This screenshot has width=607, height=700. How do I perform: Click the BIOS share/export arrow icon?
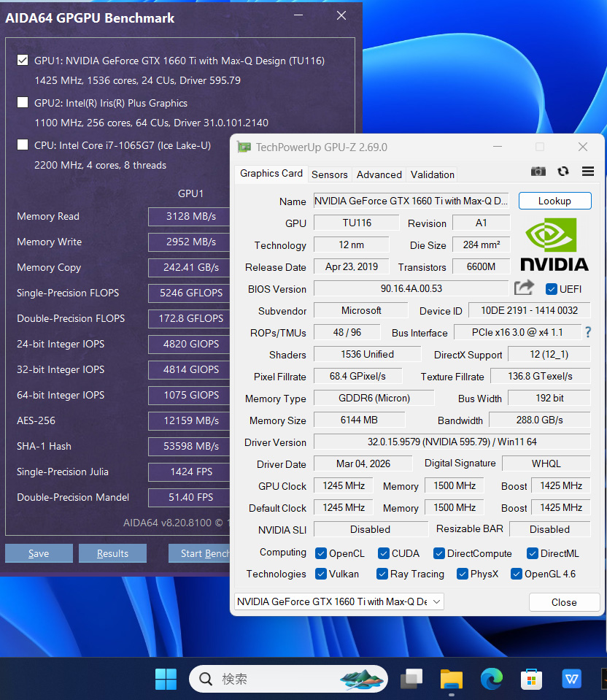[x=524, y=288]
